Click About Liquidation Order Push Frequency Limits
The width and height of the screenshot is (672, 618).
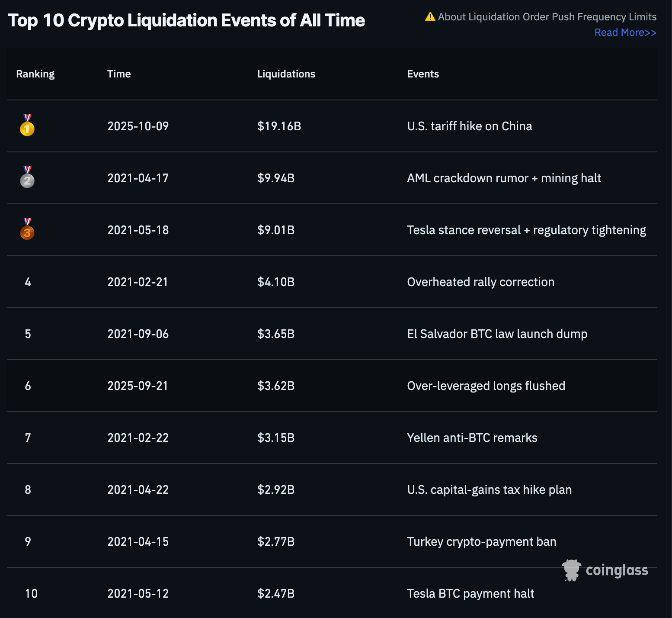[x=547, y=17]
